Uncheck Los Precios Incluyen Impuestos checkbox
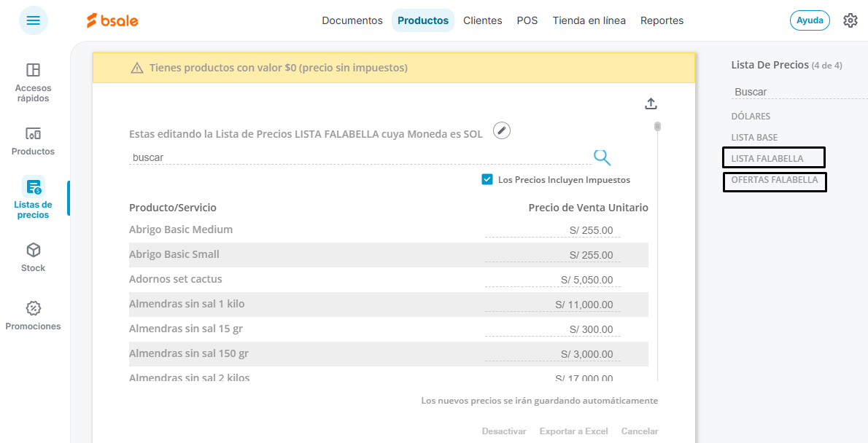 pos(487,179)
